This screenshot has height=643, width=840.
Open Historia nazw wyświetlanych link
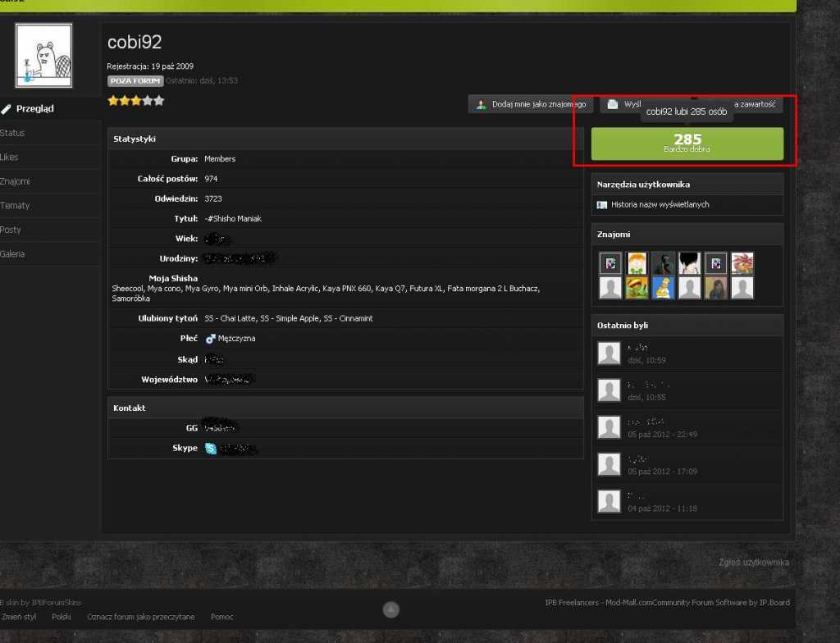660,204
